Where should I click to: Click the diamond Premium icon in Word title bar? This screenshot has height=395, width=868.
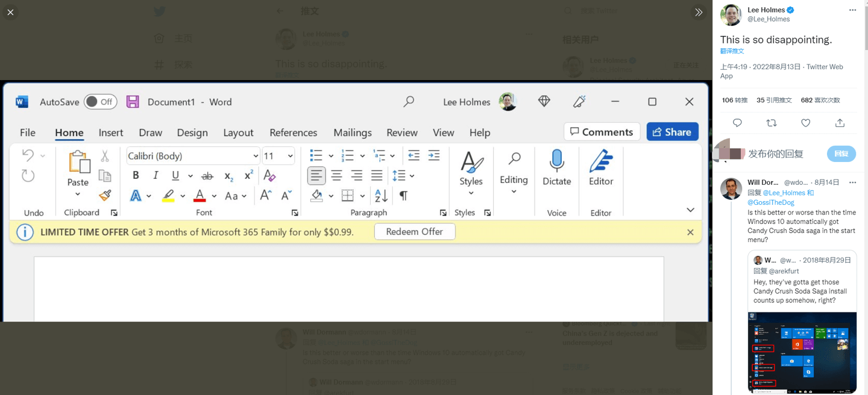pos(544,102)
